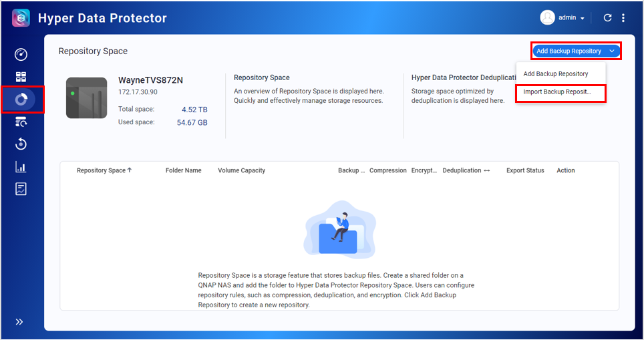644x340 pixels.
Task: Choose Add Backup Repository menu entry
Action: [x=556, y=74]
